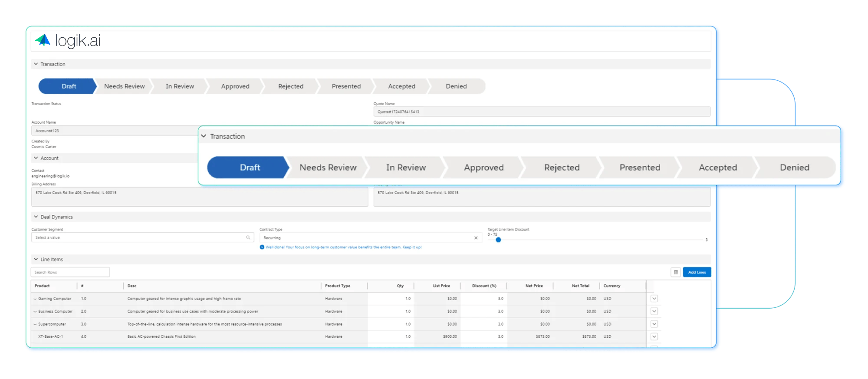
Task: Open the Customer Segment lookup field
Action: tap(142, 237)
